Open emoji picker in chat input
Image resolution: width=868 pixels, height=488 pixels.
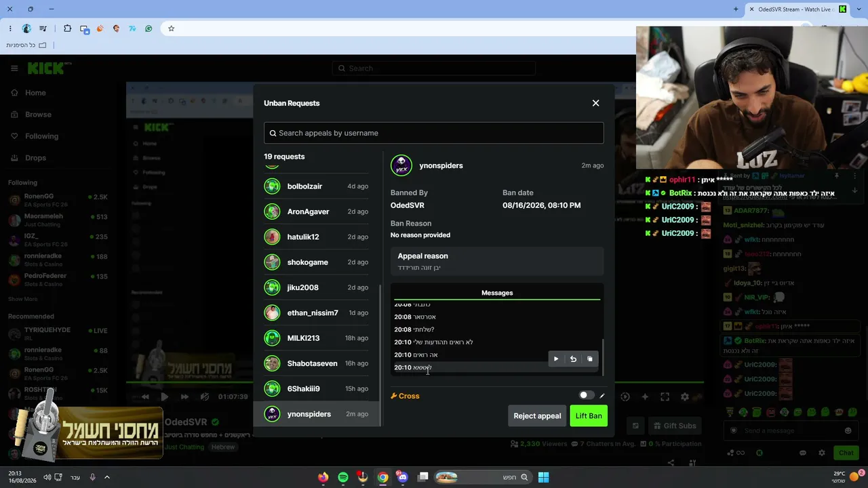pyautogui.click(x=848, y=431)
